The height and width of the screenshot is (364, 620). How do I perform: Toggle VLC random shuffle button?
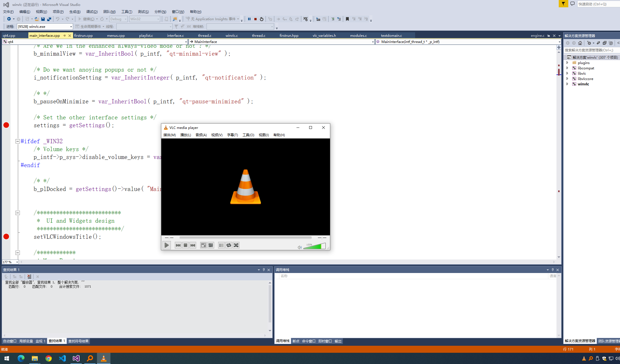pos(236,245)
